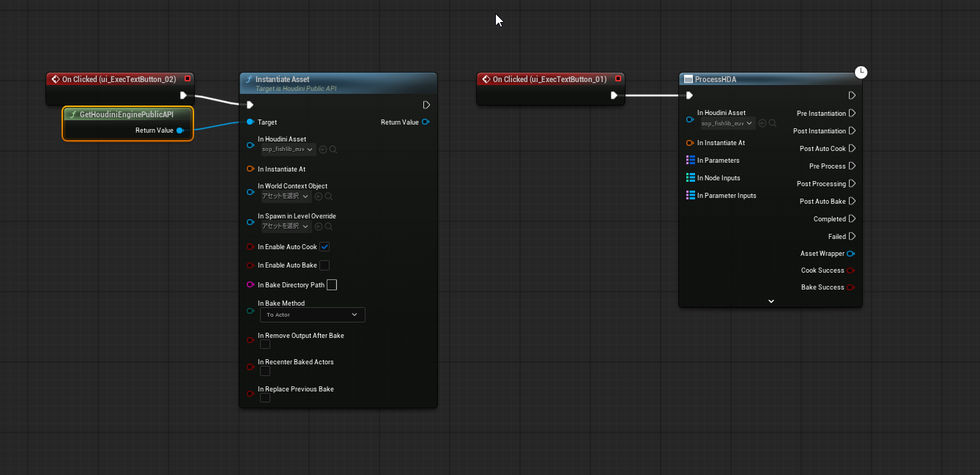Tick the In Replace Previous Bake checkbox
The height and width of the screenshot is (475, 980).
tap(265, 398)
